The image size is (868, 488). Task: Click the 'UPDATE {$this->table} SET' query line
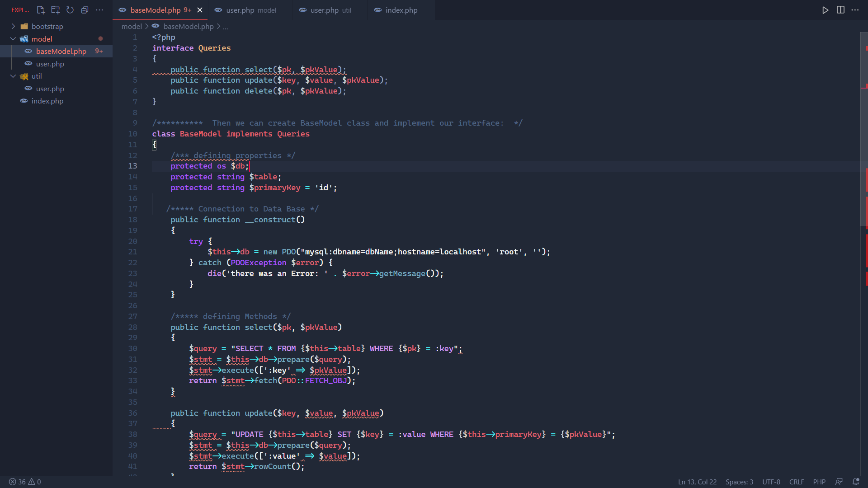pos(402,434)
